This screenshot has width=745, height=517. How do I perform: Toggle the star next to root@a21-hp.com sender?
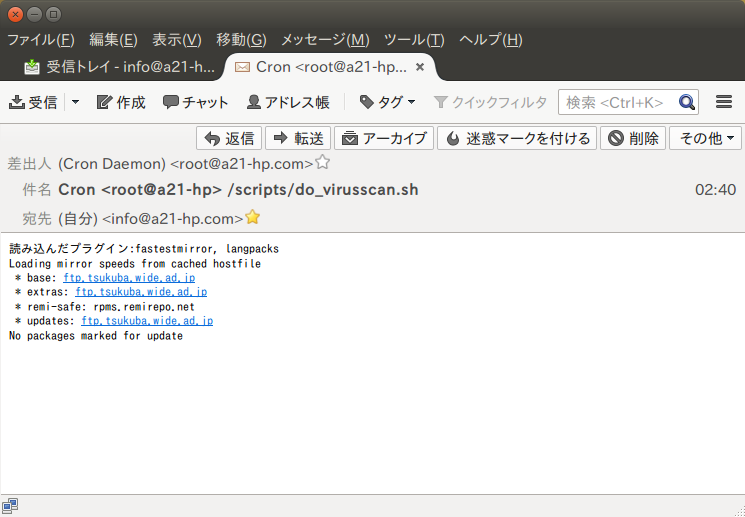pos(323,163)
